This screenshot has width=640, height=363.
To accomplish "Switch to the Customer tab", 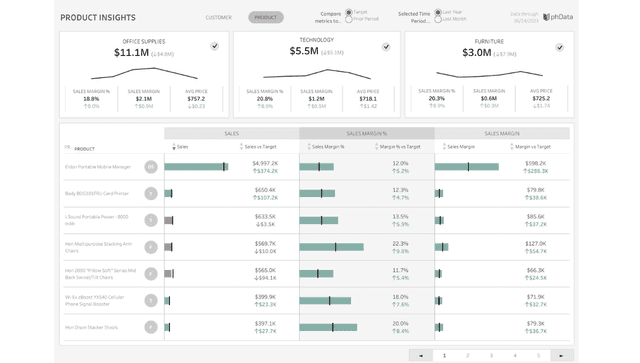I will [218, 18].
